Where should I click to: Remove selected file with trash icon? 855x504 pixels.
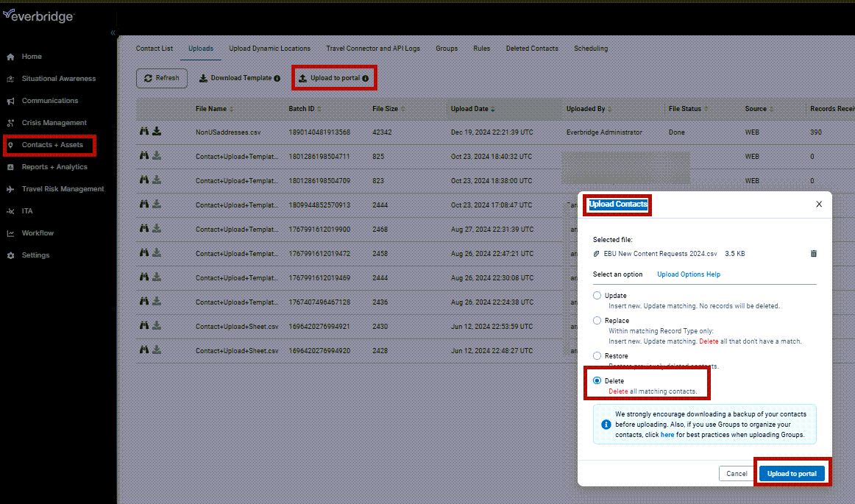tap(814, 254)
